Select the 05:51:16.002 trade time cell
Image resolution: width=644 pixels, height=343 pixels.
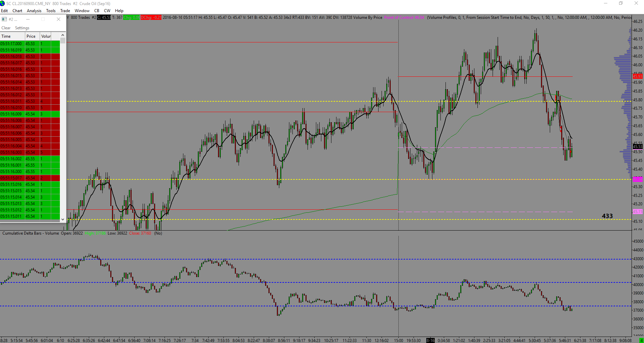12,159
